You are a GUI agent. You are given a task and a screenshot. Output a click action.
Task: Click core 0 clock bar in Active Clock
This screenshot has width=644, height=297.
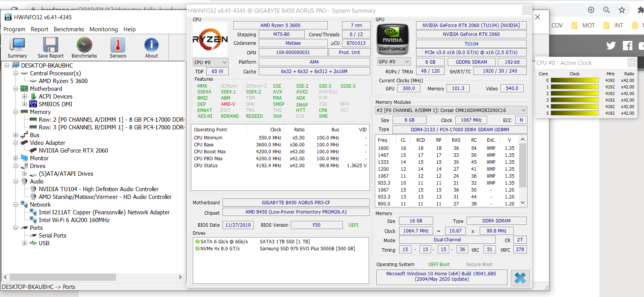point(575,80)
